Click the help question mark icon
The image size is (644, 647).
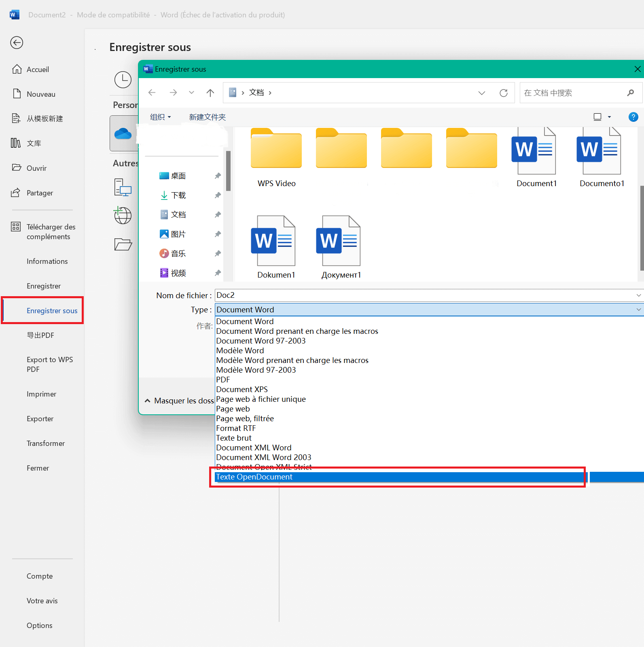633,117
